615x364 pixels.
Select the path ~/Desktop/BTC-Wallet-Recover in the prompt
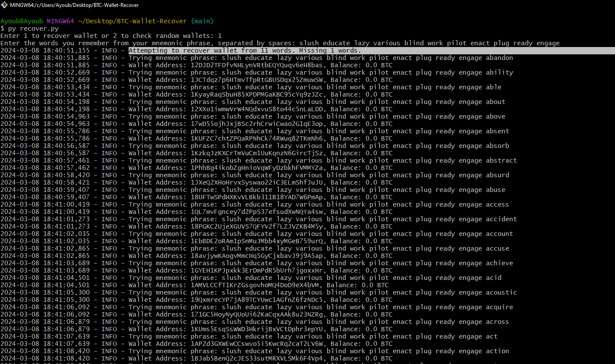tap(132, 21)
